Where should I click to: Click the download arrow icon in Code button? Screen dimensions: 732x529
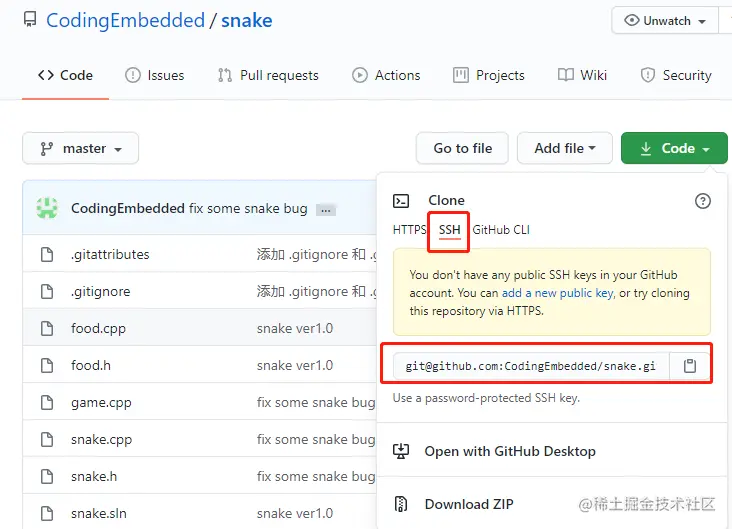(646, 148)
